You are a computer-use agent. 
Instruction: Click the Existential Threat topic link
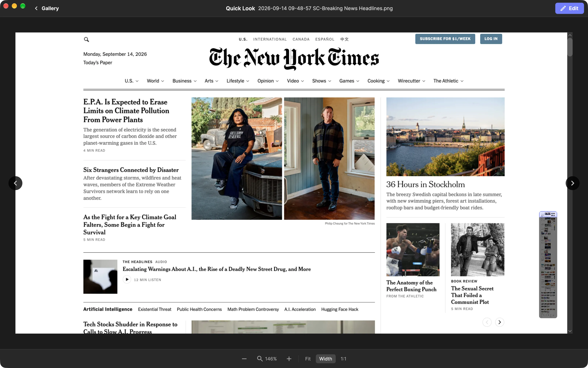click(x=155, y=309)
